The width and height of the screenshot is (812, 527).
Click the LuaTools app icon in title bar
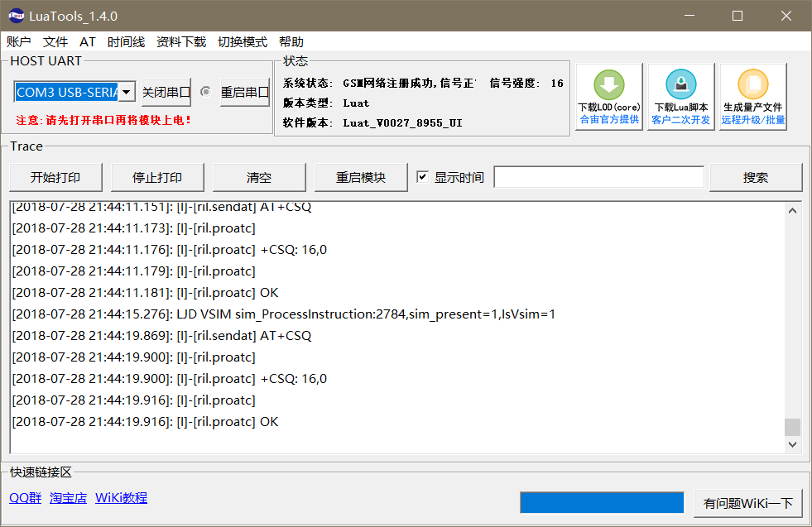tap(16, 16)
